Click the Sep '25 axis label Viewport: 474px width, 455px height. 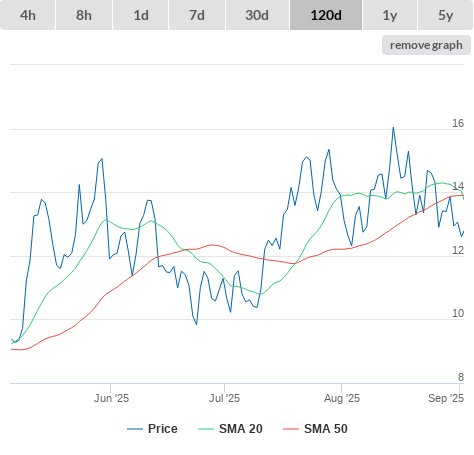tap(446, 398)
